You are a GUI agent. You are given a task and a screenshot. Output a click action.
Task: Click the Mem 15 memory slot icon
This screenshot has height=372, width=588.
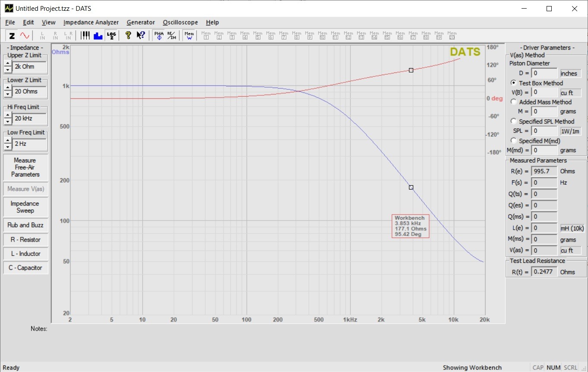pos(388,35)
